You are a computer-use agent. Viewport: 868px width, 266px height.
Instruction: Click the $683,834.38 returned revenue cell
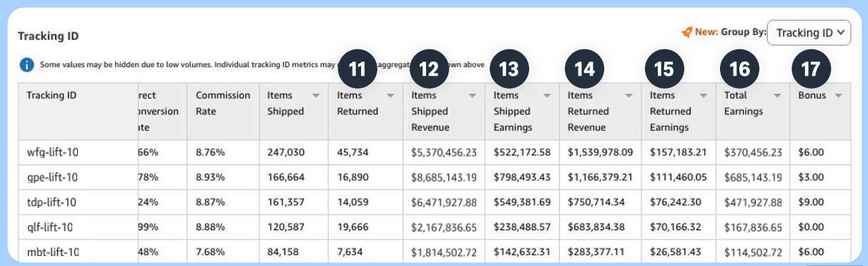click(601, 227)
